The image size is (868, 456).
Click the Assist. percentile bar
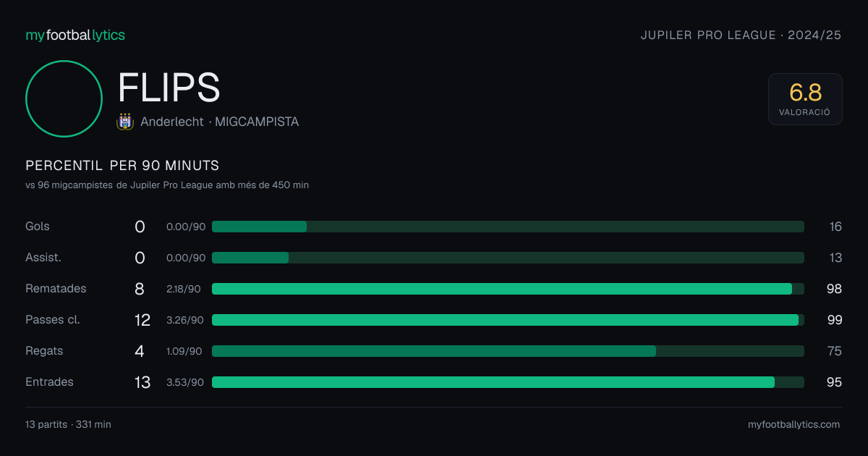pyautogui.click(x=508, y=258)
